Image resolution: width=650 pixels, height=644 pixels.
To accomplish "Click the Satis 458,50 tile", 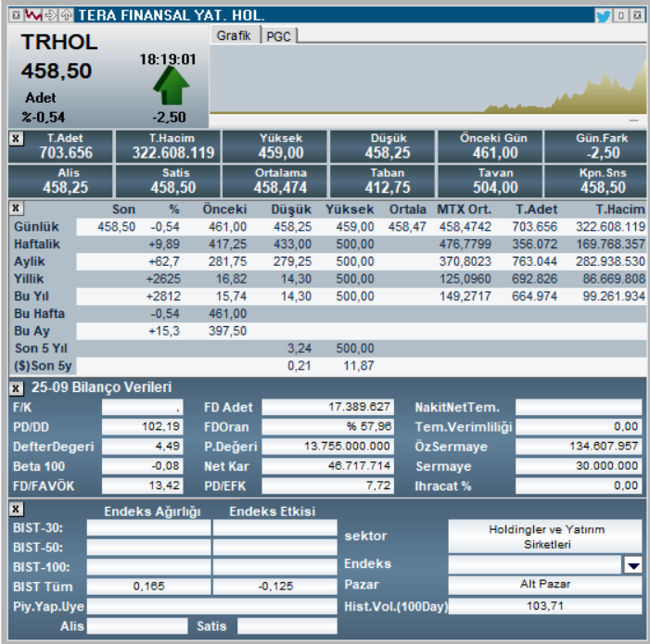I will click(x=169, y=181).
